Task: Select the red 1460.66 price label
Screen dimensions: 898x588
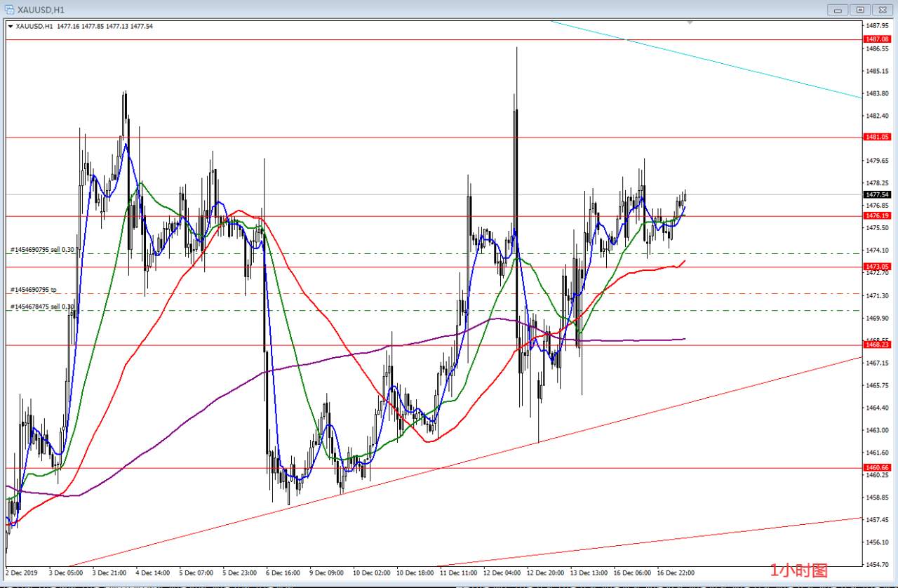Action: pos(878,467)
